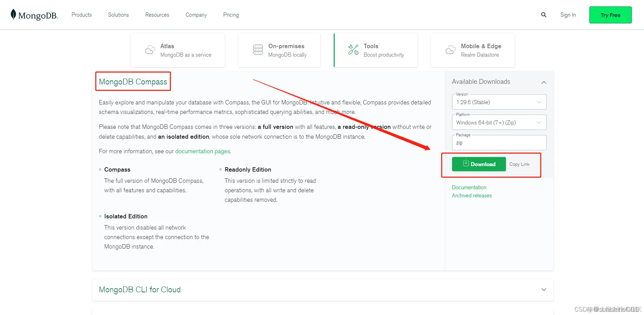644x315 pixels.
Task: Open the search magnifier icon
Action: 544,15
